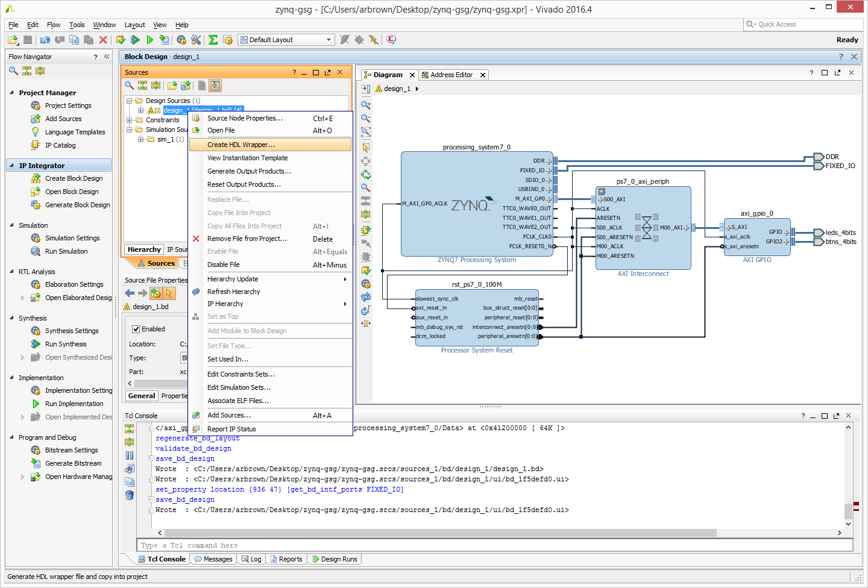Open the Tools menu
The width and height of the screenshot is (868, 588).
coord(77,25)
